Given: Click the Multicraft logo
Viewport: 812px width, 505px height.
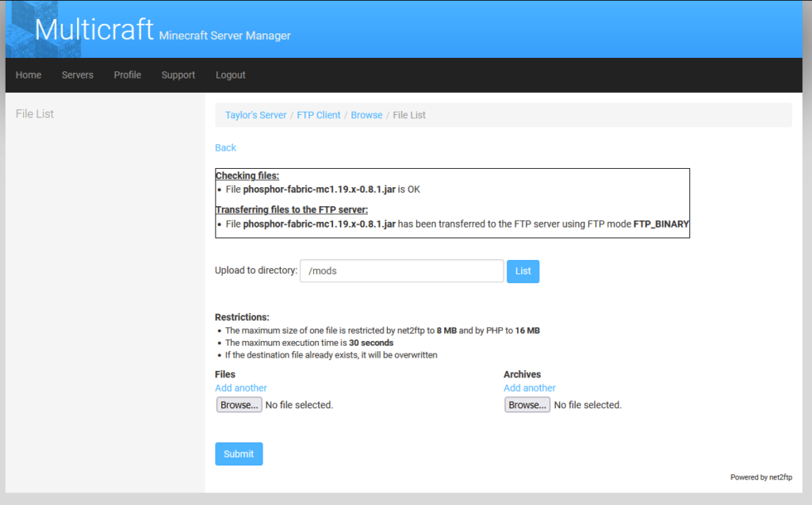Looking at the screenshot, I should [94, 29].
